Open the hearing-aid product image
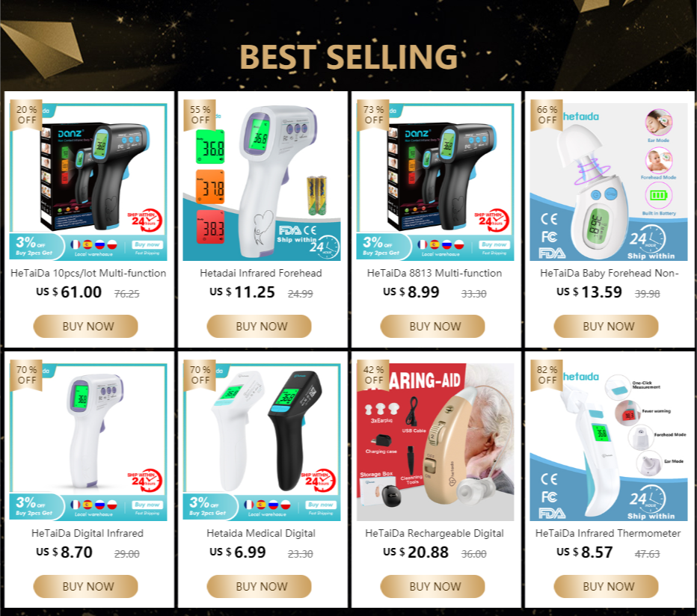The height and width of the screenshot is (616, 697). tap(435, 443)
